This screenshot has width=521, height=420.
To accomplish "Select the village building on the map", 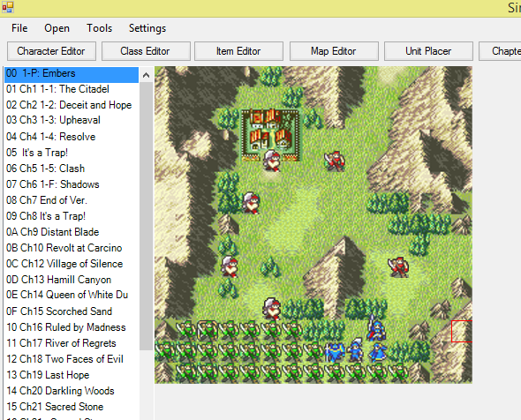I will (270, 134).
